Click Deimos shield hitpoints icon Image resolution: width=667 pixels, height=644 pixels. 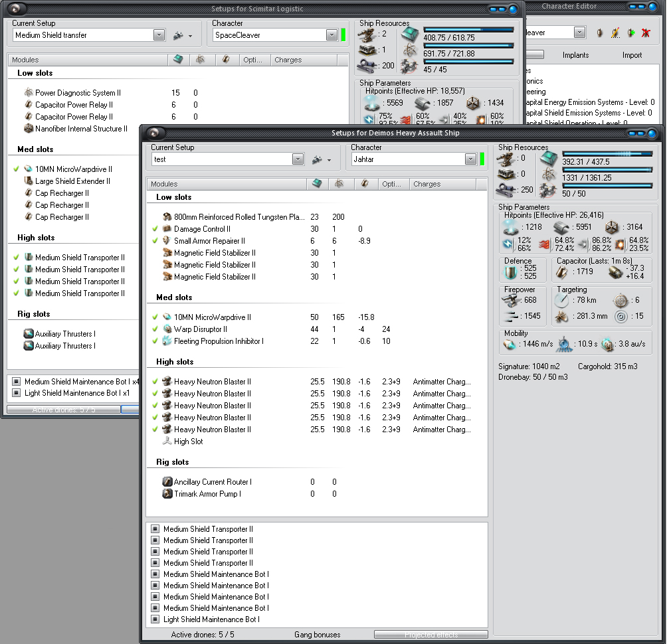[x=511, y=228]
